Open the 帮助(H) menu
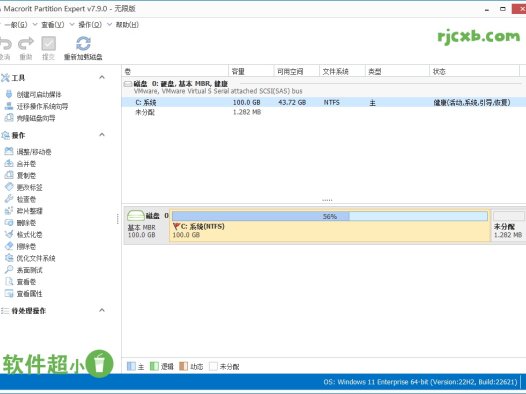Screen dimensions: 526x394 (x=127, y=25)
